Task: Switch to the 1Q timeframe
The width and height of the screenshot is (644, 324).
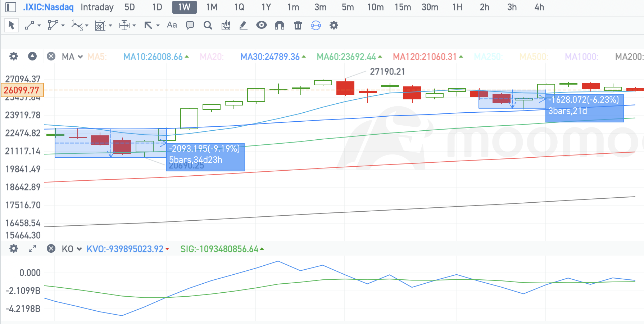Action: [239, 7]
